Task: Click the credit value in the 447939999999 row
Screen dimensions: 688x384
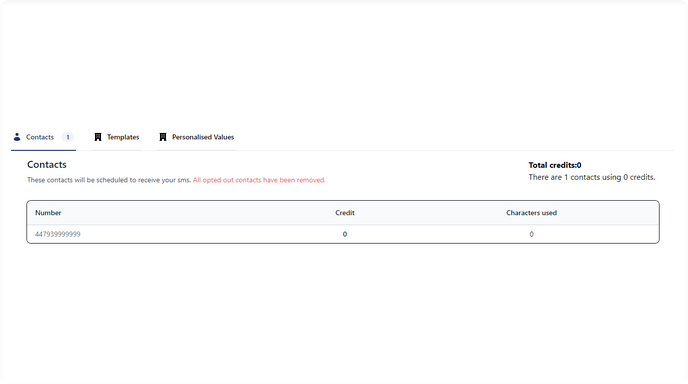Action: [345, 234]
